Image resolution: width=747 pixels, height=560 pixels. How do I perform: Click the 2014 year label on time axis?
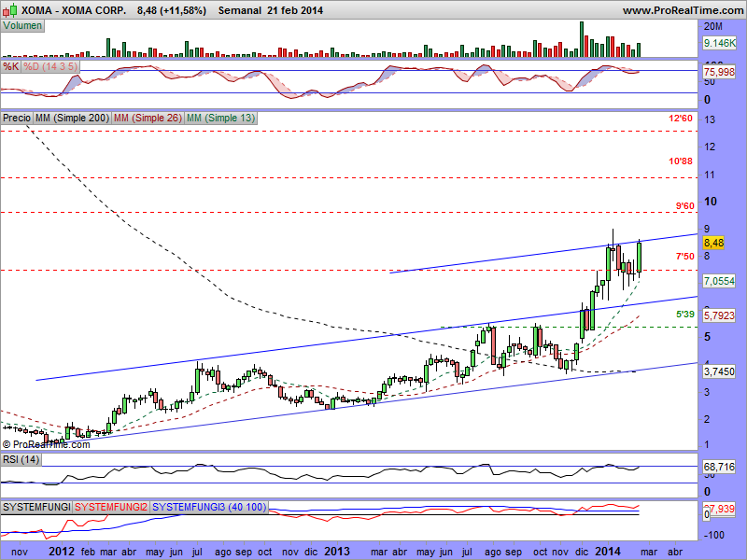tap(608, 552)
